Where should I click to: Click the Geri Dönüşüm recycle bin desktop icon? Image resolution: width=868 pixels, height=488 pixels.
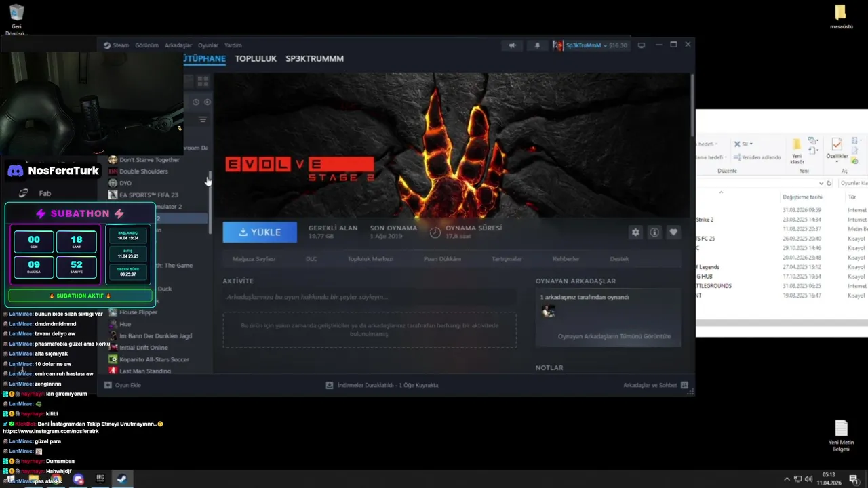(x=17, y=20)
